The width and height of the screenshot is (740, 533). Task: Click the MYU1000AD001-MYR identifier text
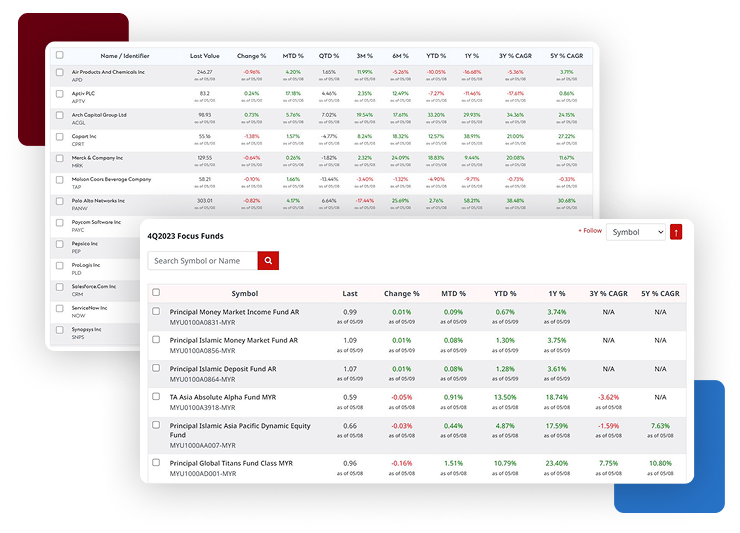pos(203,474)
